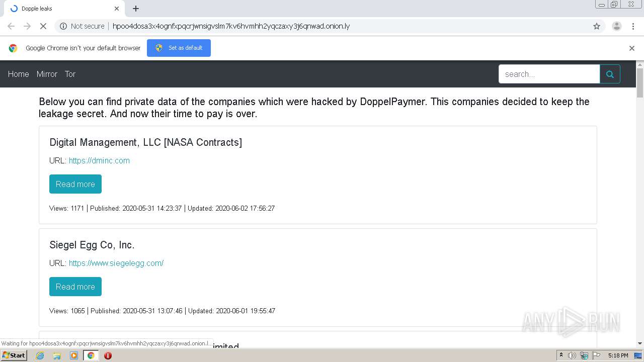Open the dminc.com link
The width and height of the screenshot is (644, 362).
tap(99, 160)
